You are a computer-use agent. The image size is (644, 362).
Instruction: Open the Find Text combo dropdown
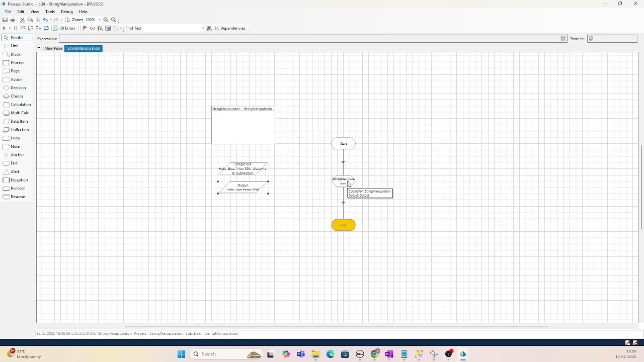[x=203, y=28]
